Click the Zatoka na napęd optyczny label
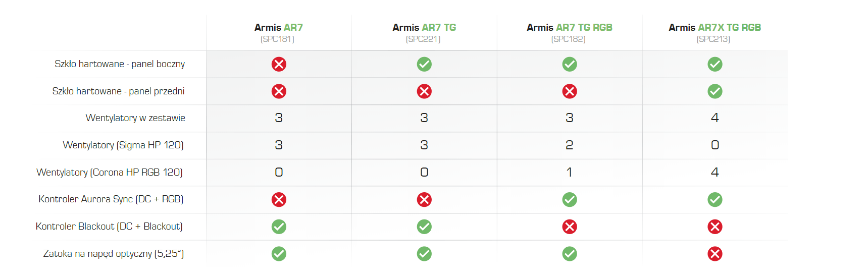868x278 pixels. 114,254
